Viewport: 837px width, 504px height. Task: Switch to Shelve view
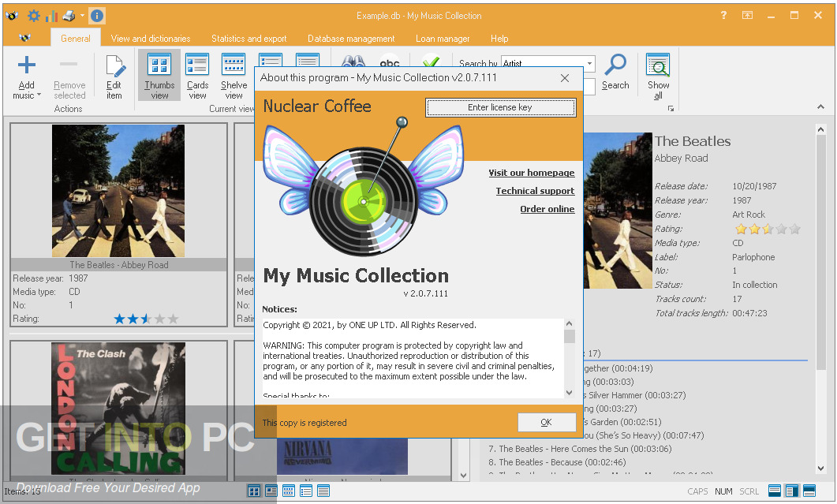pyautogui.click(x=234, y=77)
